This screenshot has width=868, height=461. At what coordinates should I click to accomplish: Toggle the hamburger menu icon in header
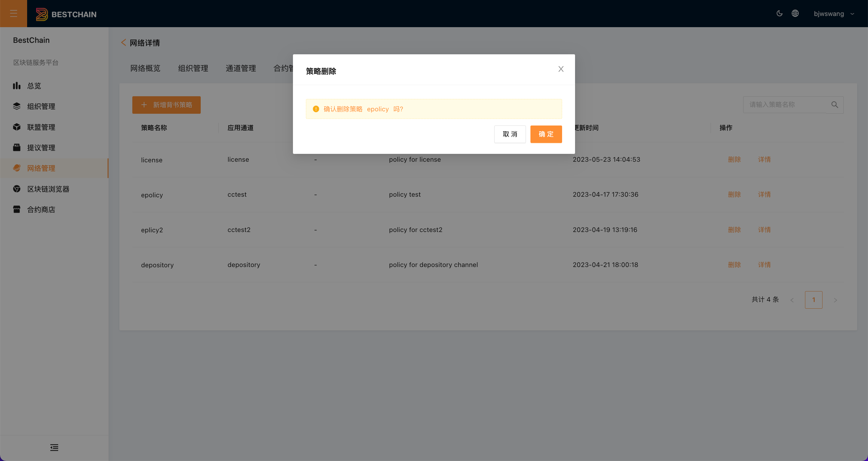14,14
